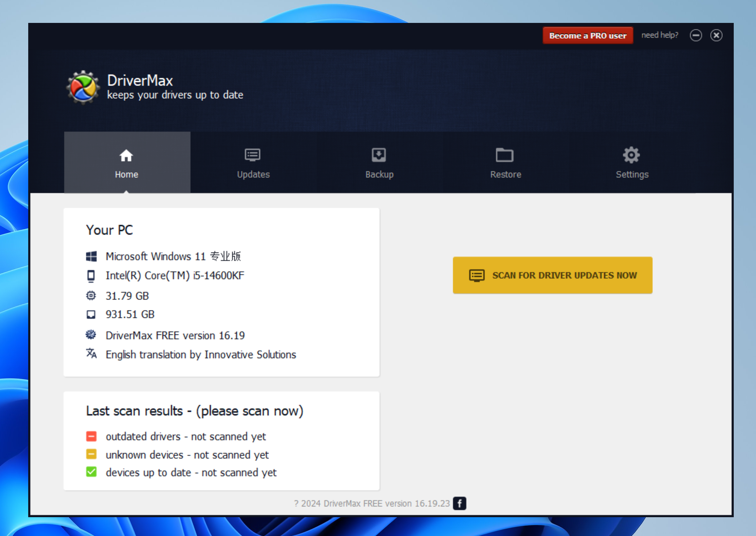The image size is (756, 536).
Task: Minimize the DriverMax window
Action: pos(696,35)
